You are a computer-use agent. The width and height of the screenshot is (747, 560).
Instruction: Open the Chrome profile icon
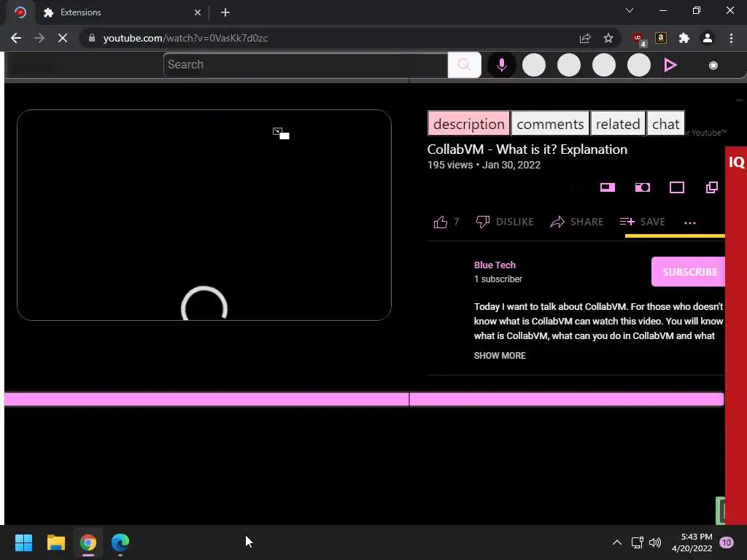point(708,38)
